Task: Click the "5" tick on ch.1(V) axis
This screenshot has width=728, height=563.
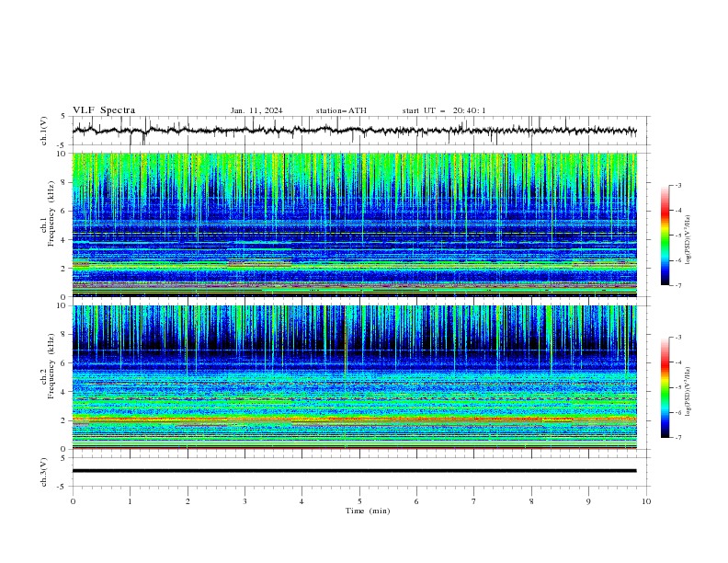Action: (63, 117)
